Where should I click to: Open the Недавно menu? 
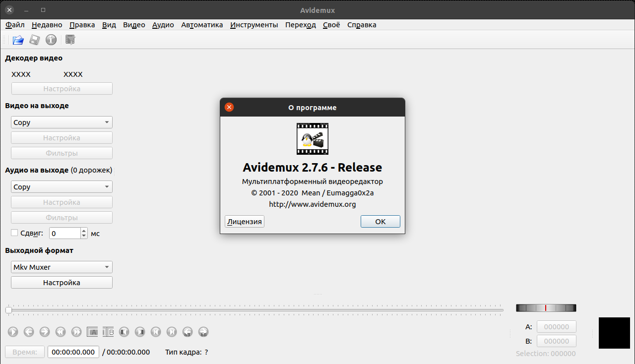47,25
